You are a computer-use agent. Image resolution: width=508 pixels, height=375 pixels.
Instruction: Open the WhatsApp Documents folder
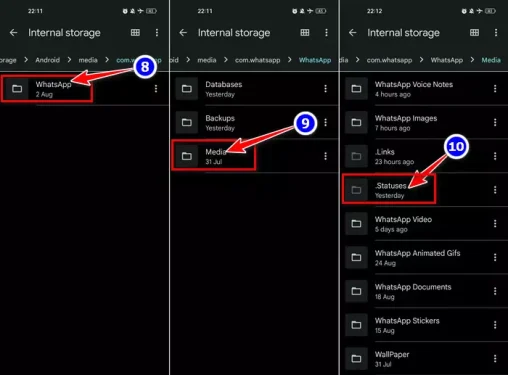pyautogui.click(x=424, y=291)
